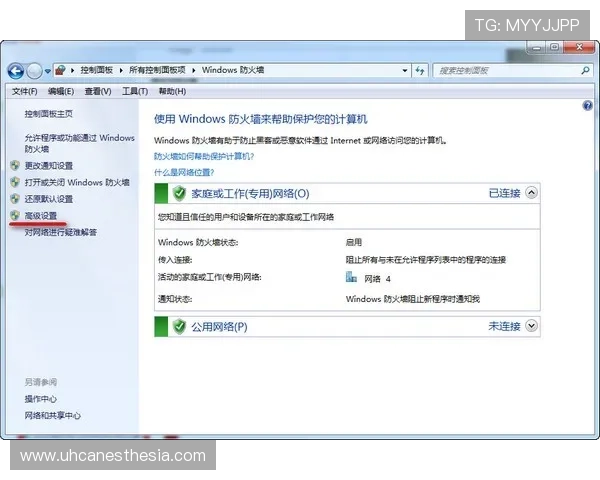The image size is (600, 480).
Task: Click the control panel icon in the address bar
Action: [x=60, y=70]
